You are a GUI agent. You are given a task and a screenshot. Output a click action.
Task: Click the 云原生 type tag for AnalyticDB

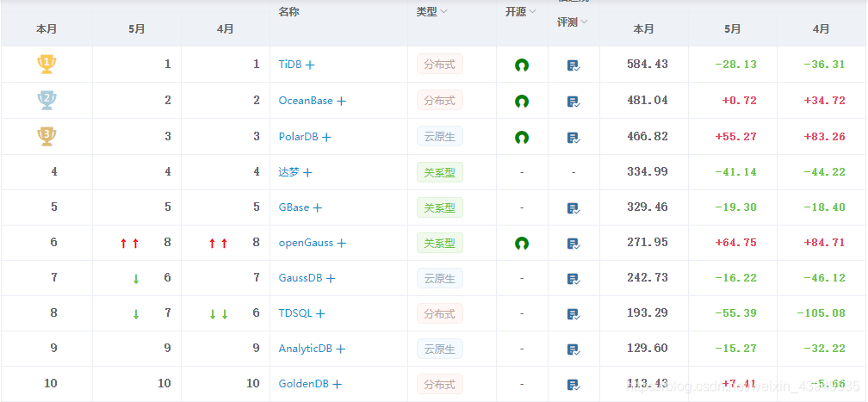pos(439,349)
